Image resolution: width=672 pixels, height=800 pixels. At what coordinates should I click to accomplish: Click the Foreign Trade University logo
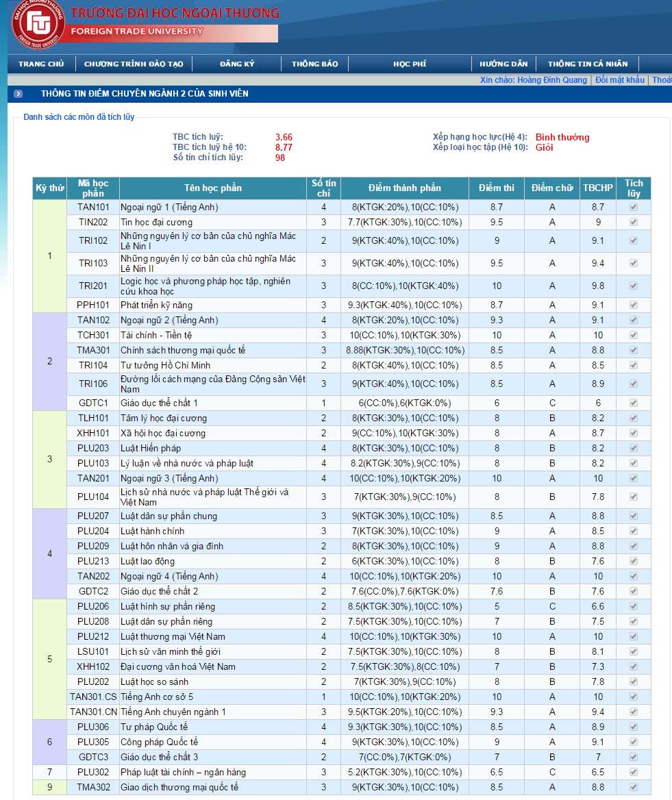point(38,25)
